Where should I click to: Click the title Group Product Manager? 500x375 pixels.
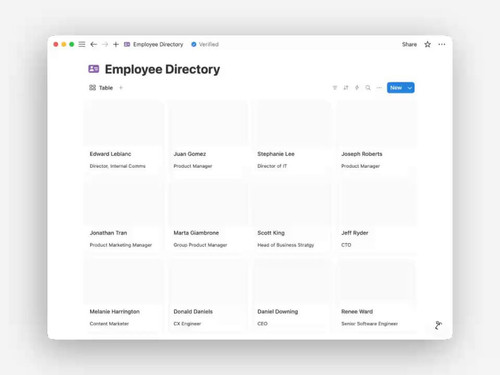pyautogui.click(x=200, y=245)
